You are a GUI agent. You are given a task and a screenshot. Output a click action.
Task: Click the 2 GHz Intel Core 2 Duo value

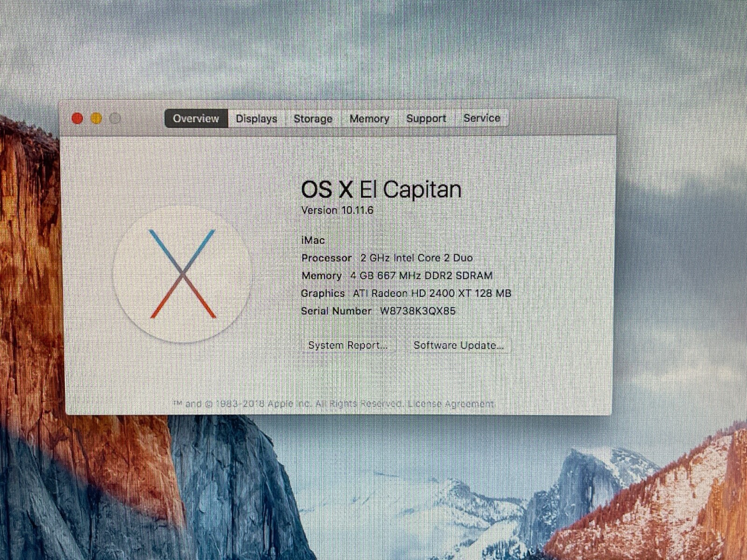pyautogui.click(x=416, y=258)
